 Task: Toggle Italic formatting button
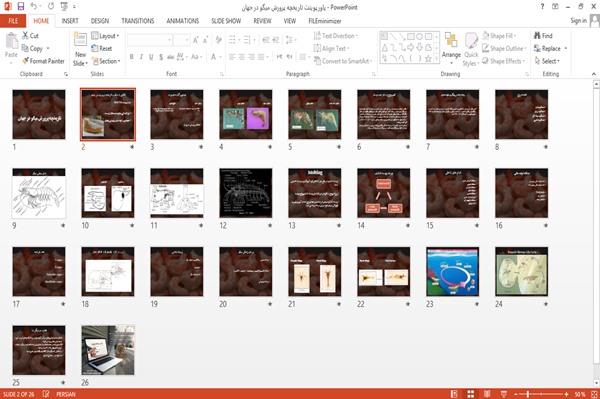point(141,57)
